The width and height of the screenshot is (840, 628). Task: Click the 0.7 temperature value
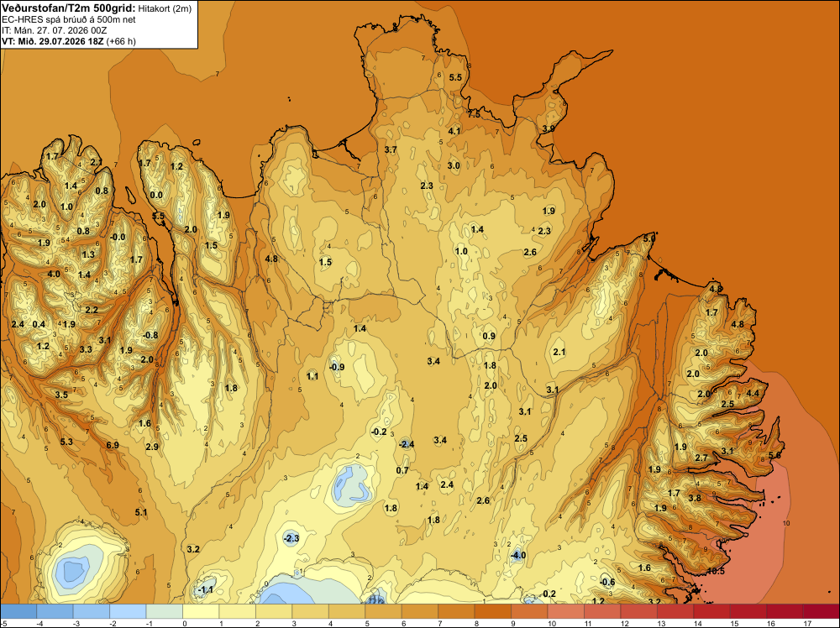click(402, 470)
